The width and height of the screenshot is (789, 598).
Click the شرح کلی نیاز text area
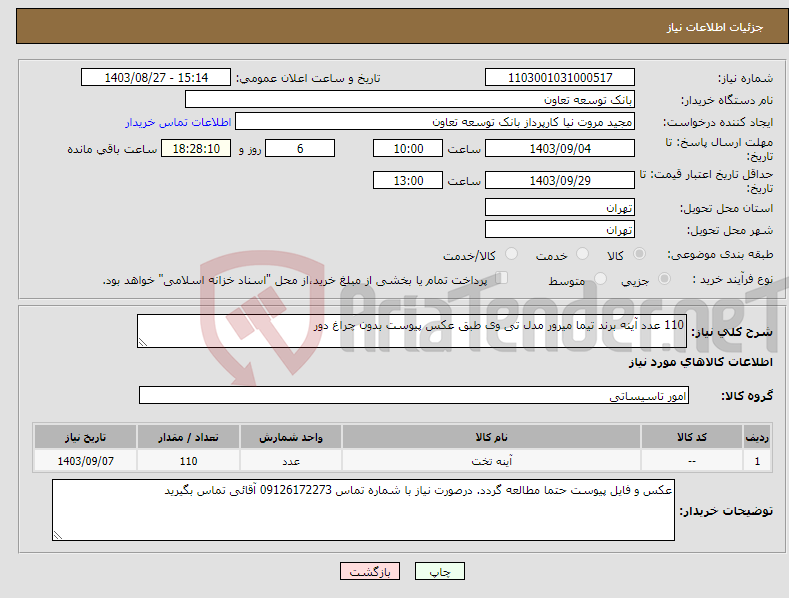tap(412, 331)
